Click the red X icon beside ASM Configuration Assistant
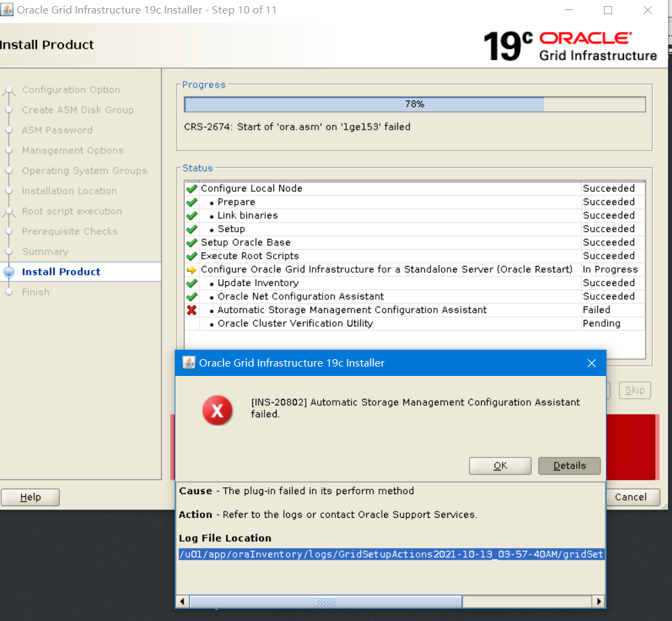This screenshot has width=672, height=621. (192, 310)
